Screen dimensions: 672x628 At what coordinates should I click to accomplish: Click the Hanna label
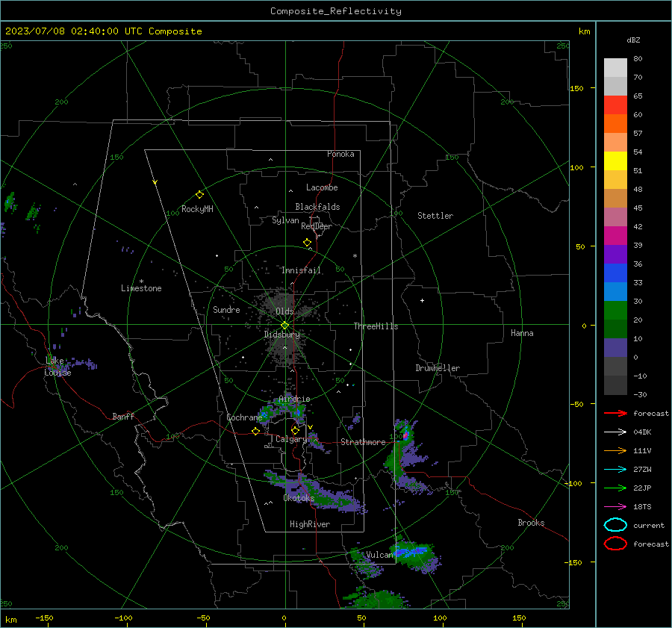tap(522, 333)
